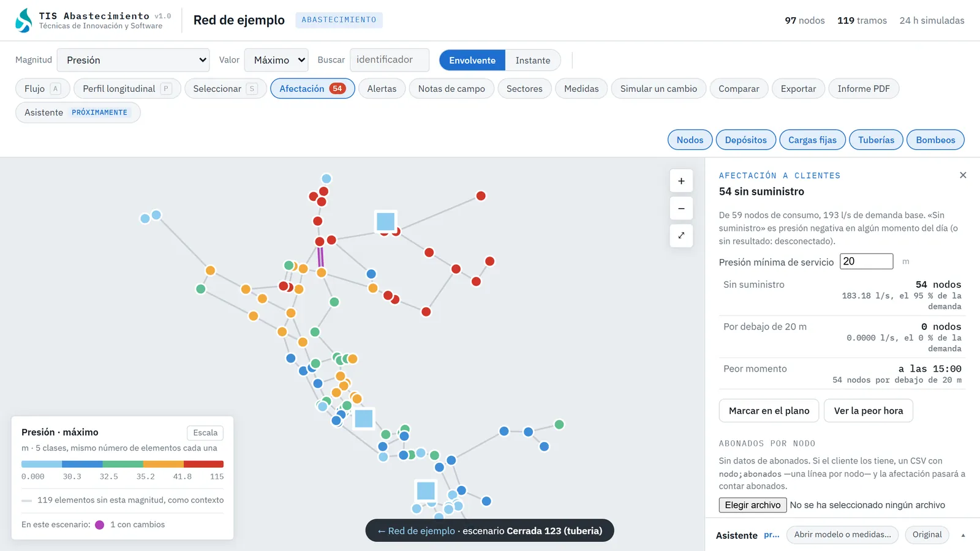
Task: Click the Presión mínima de servicio field
Action: [866, 261]
